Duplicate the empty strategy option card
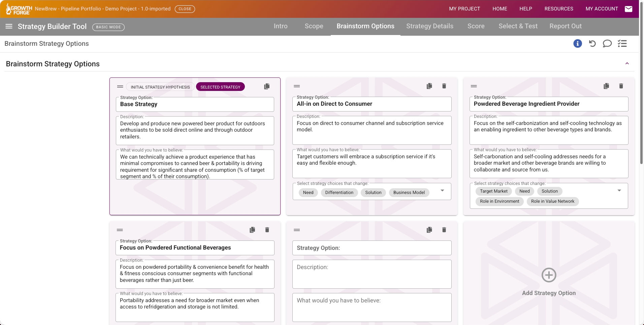Image resolution: width=644 pixels, height=325 pixels. [x=429, y=230]
